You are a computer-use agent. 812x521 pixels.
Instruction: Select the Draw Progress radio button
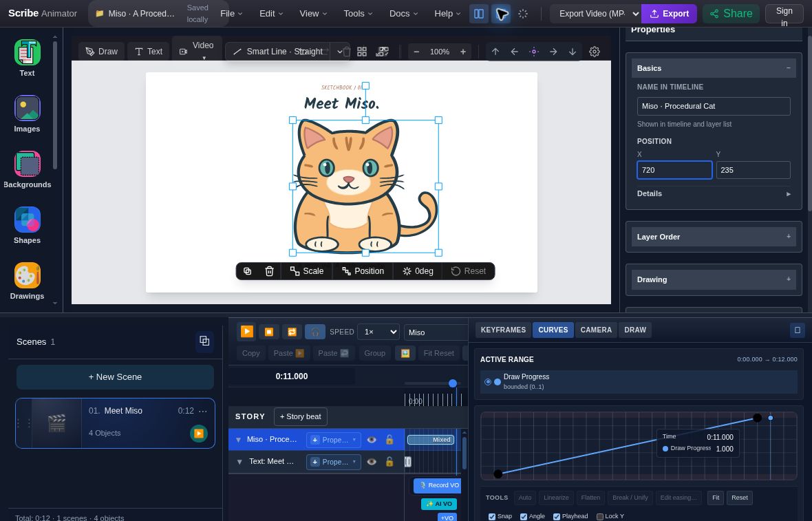[488, 382]
